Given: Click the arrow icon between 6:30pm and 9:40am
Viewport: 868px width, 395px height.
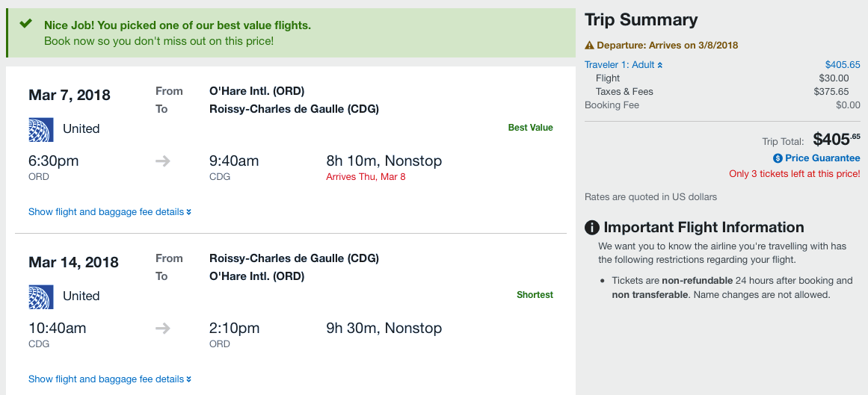Looking at the screenshot, I should [x=163, y=161].
